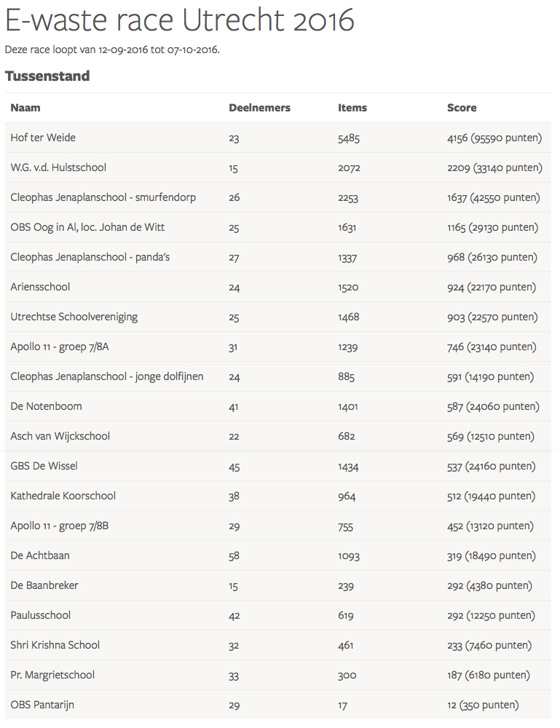Select the 'OBS Pantarijn' row name

(x=42, y=705)
